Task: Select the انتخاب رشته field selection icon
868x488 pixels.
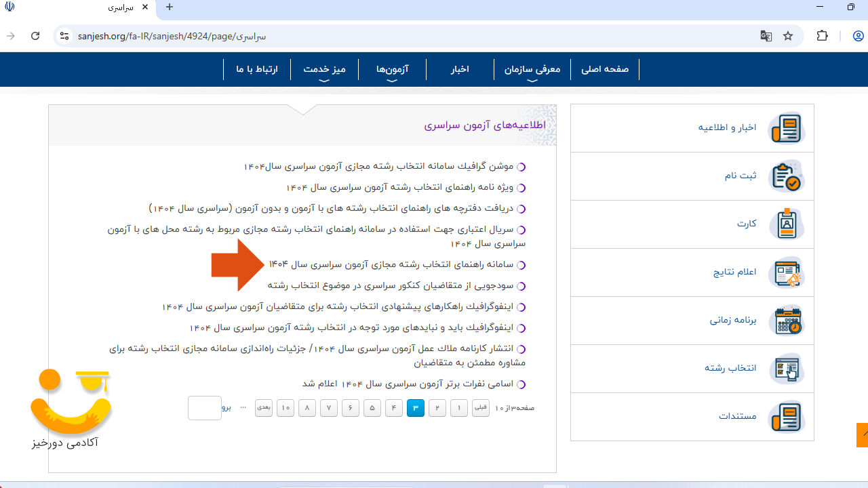Action: tap(787, 369)
